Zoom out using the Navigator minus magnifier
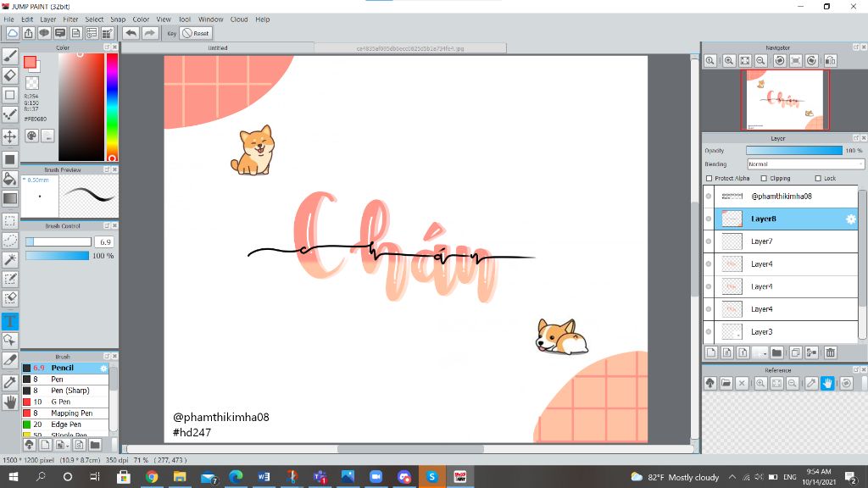This screenshot has width=868, height=488. tap(760, 61)
